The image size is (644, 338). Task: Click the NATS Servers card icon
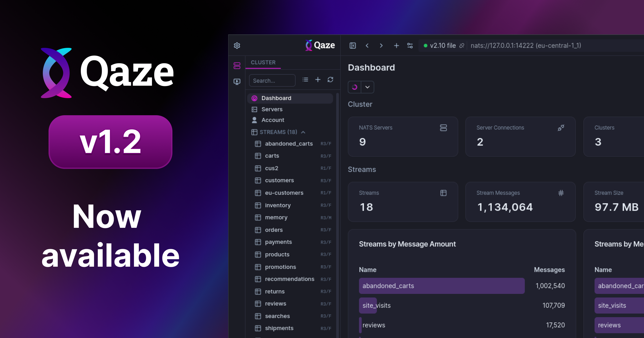(443, 128)
